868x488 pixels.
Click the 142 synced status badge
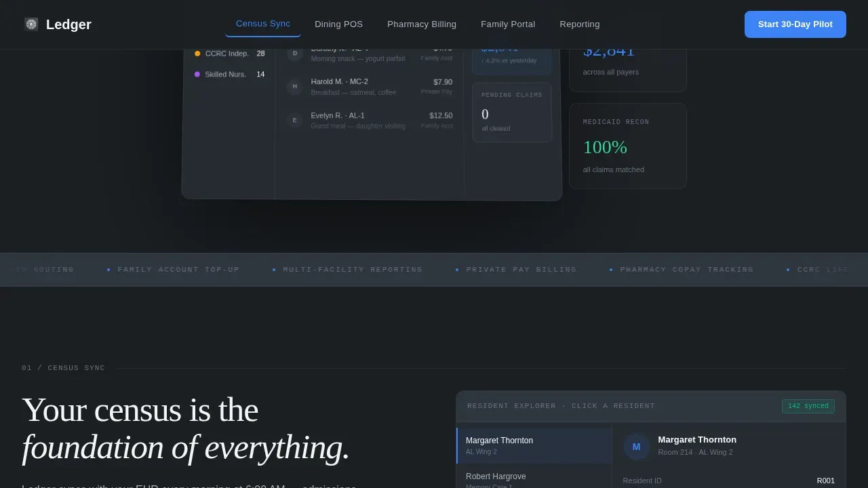(x=808, y=406)
